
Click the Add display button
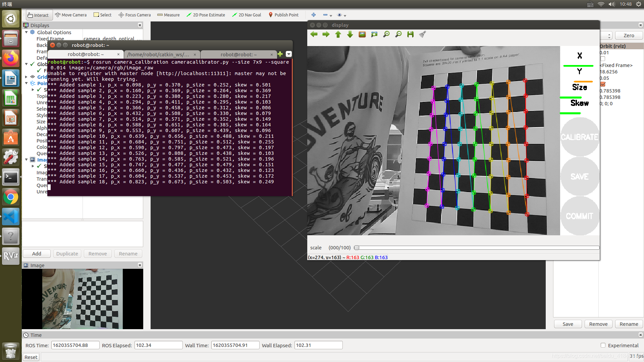click(37, 254)
